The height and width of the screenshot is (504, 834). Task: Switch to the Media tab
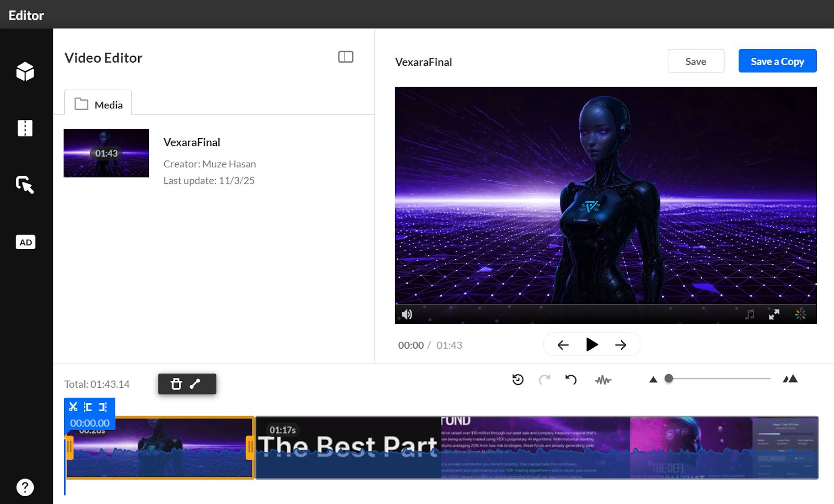[98, 103]
